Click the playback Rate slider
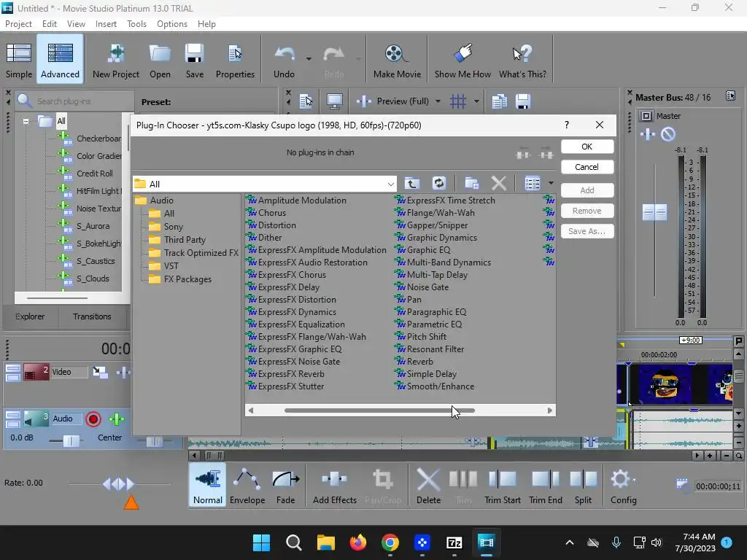 click(x=119, y=484)
